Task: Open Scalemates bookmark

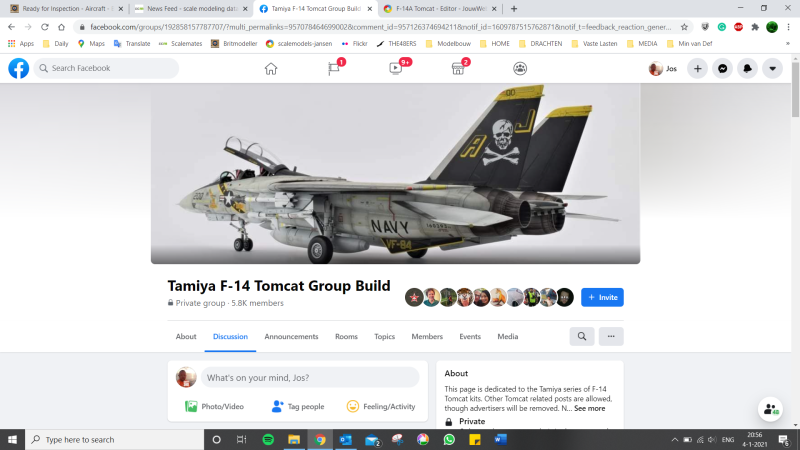Action: (x=181, y=44)
